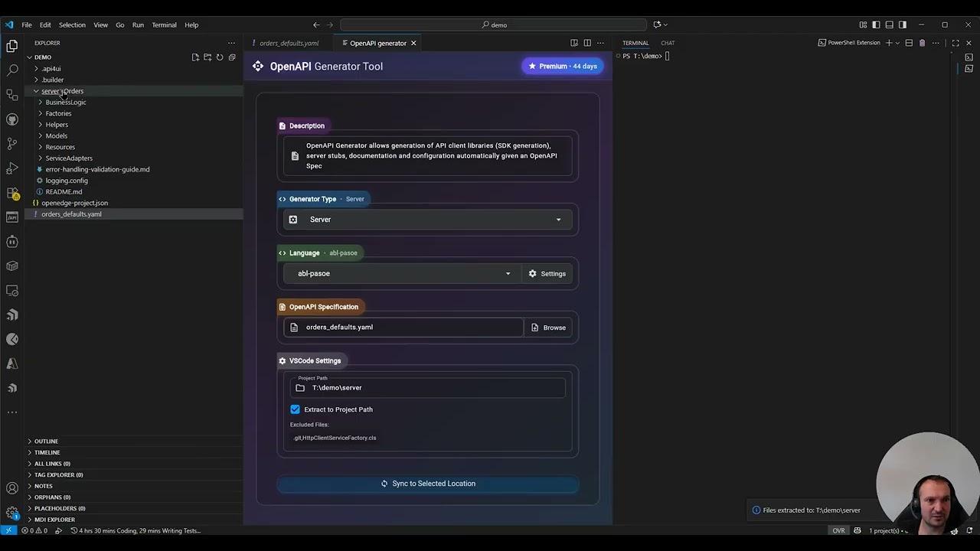
Task: Click the New File icon in Explorer
Action: [x=195, y=57]
